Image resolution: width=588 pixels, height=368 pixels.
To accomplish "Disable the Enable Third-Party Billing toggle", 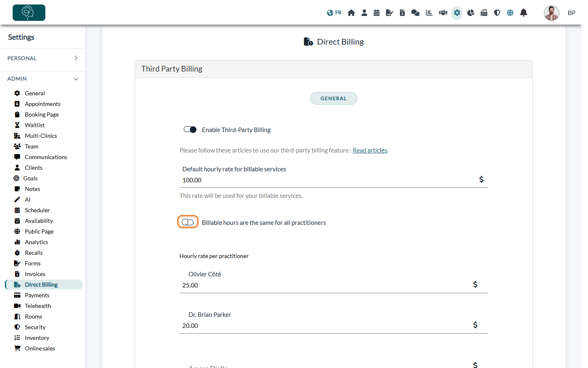I will point(190,130).
